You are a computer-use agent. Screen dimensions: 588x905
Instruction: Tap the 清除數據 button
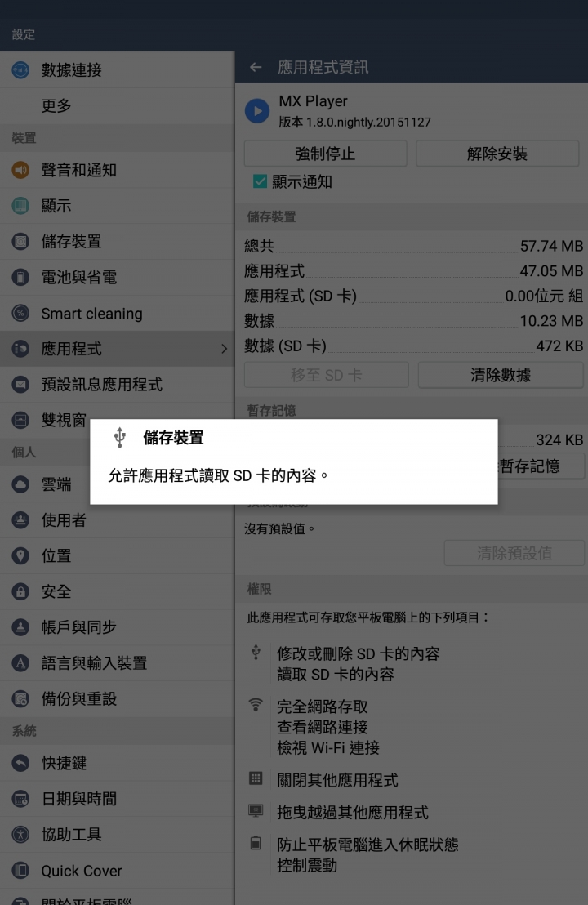tap(501, 375)
